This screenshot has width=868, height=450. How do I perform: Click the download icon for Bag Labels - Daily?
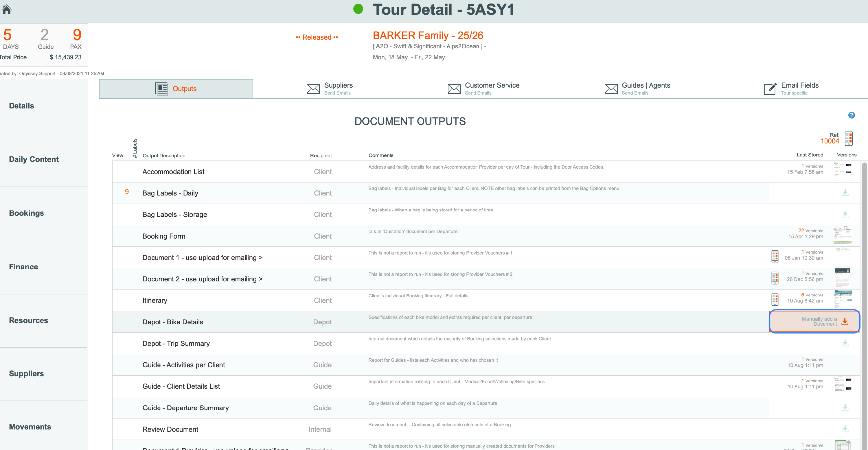coord(845,193)
